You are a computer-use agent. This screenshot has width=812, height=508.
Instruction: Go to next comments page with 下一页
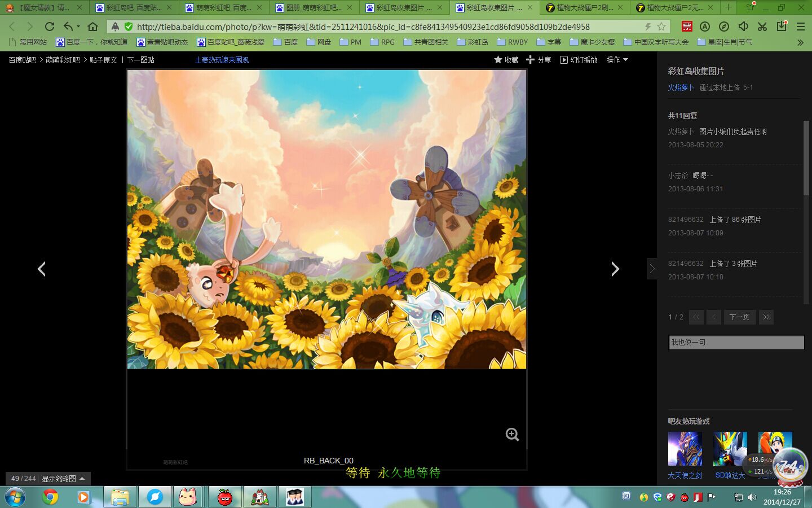(739, 317)
